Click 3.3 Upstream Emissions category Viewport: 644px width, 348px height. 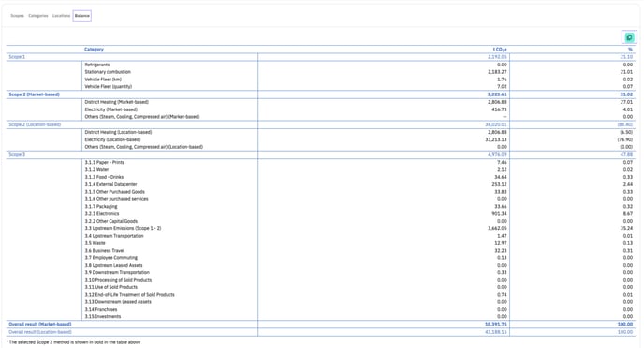[123, 228]
